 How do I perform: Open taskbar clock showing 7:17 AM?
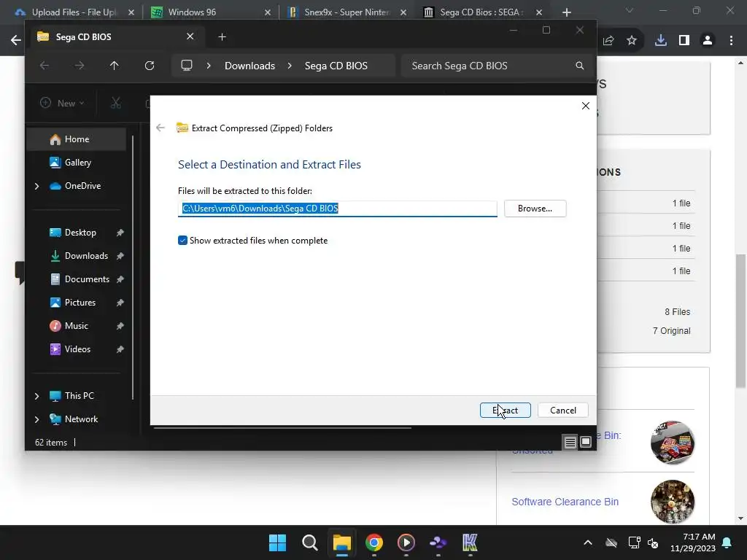[693, 542]
